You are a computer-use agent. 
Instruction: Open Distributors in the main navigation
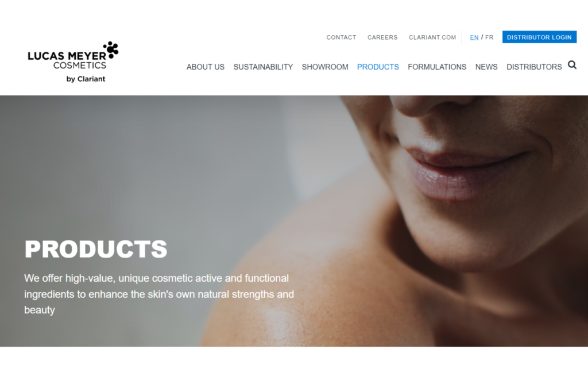pyautogui.click(x=534, y=67)
